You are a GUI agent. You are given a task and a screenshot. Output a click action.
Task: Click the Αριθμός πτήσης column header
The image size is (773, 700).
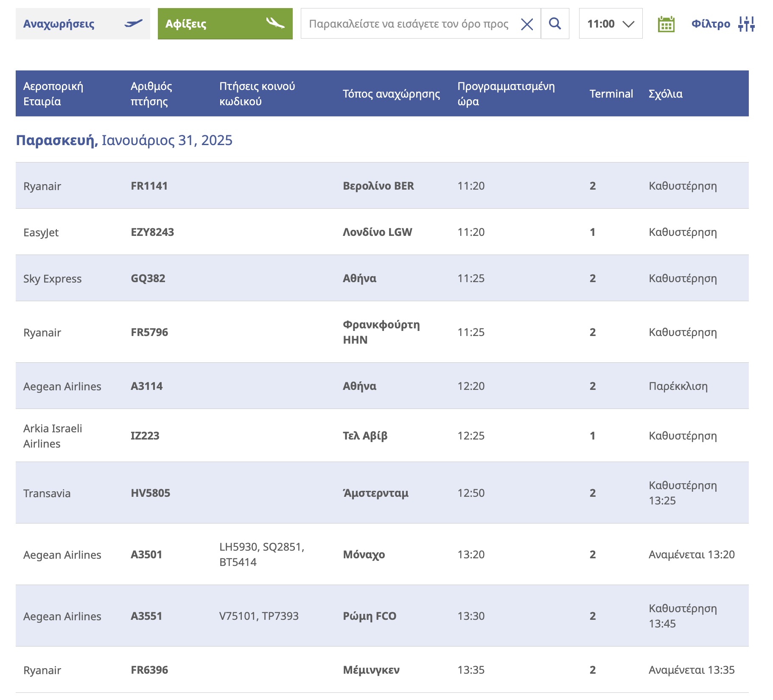pos(151,94)
